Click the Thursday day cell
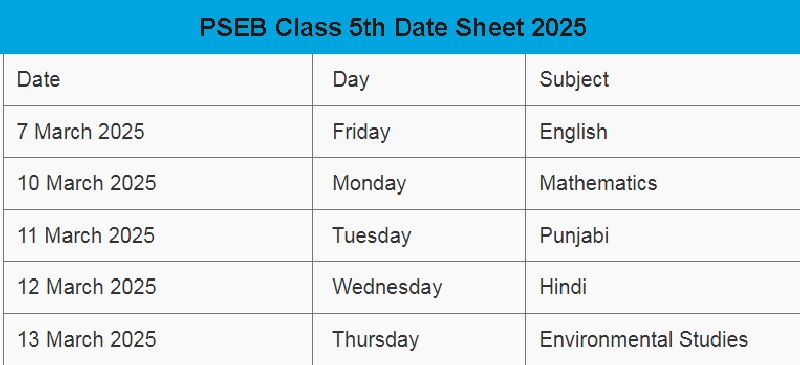 (x=419, y=339)
